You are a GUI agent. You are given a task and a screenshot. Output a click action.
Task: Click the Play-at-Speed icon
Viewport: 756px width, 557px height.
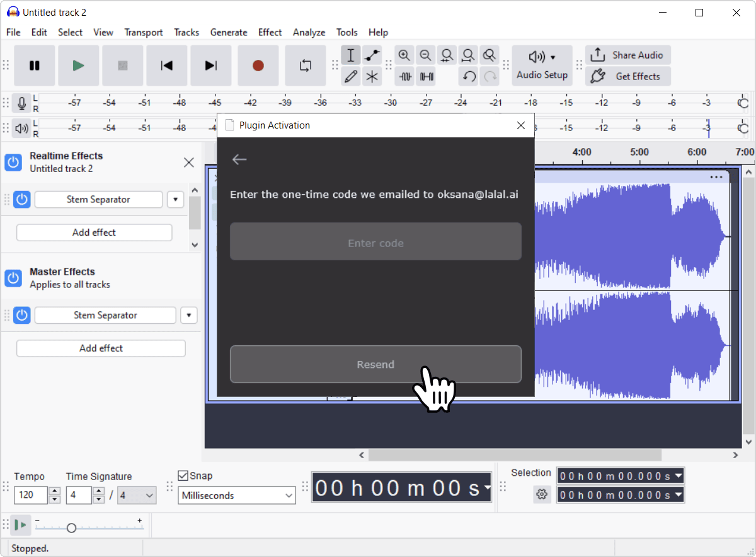(21, 525)
